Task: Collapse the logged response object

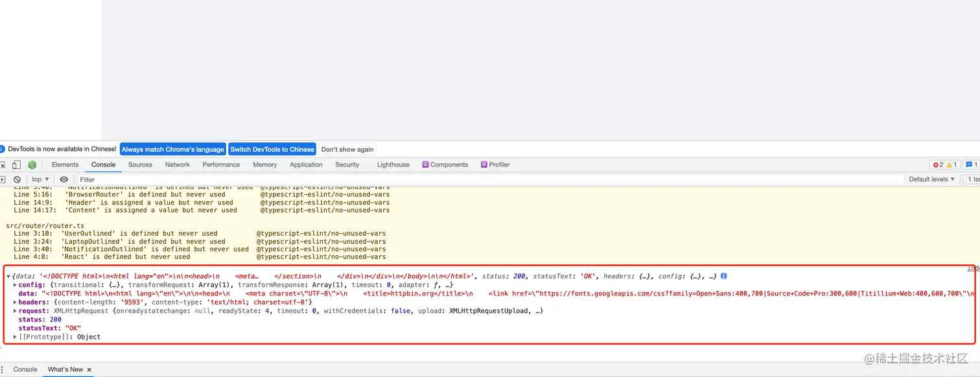Action: 7,277
